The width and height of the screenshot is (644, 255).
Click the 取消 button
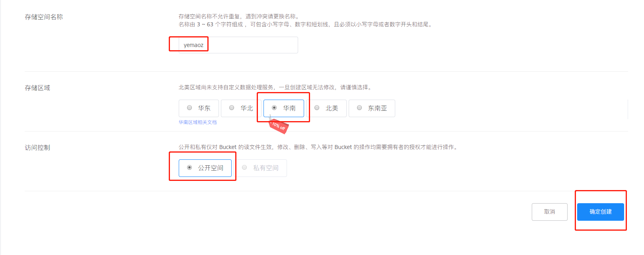click(x=550, y=212)
